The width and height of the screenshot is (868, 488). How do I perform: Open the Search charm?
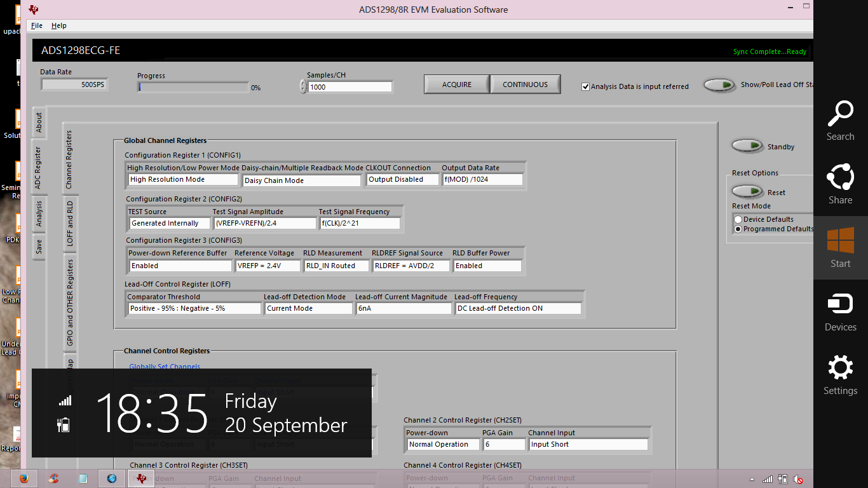840,121
